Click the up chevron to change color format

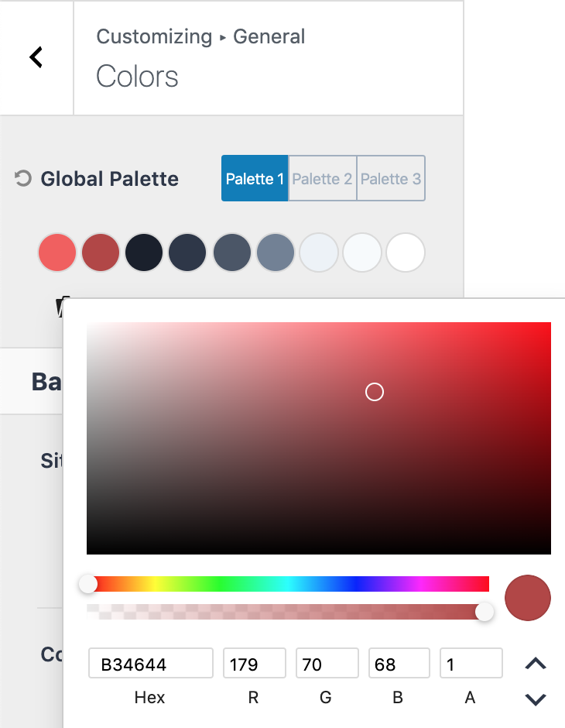536,664
